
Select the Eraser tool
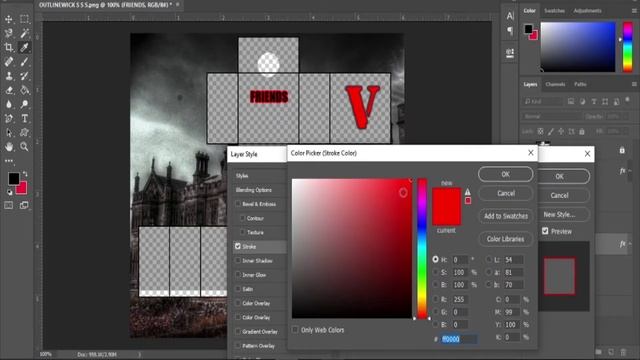coord(9,90)
